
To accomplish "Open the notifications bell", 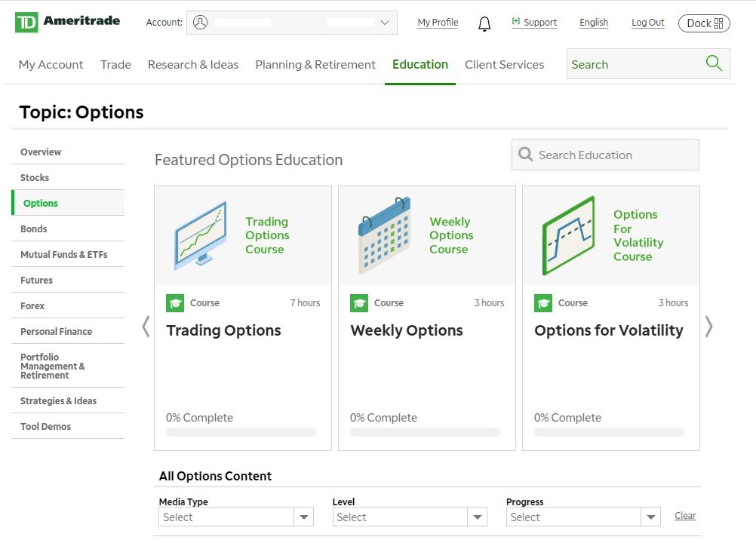I will tap(484, 23).
